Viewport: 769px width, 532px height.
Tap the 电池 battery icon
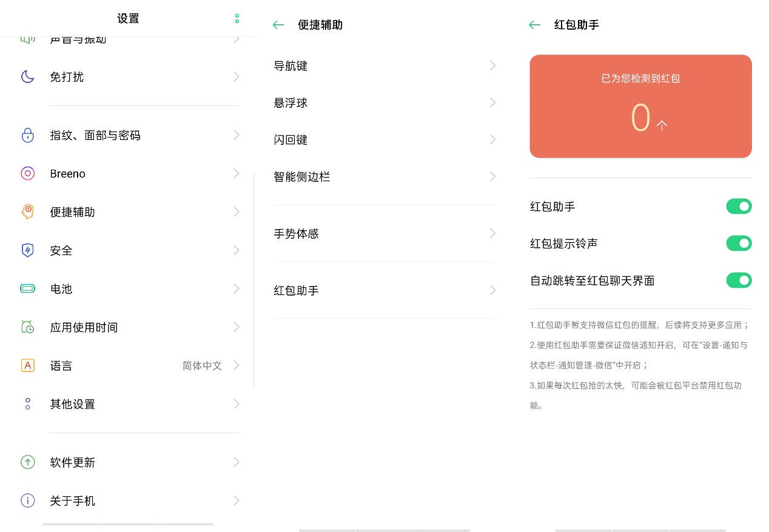(x=27, y=288)
